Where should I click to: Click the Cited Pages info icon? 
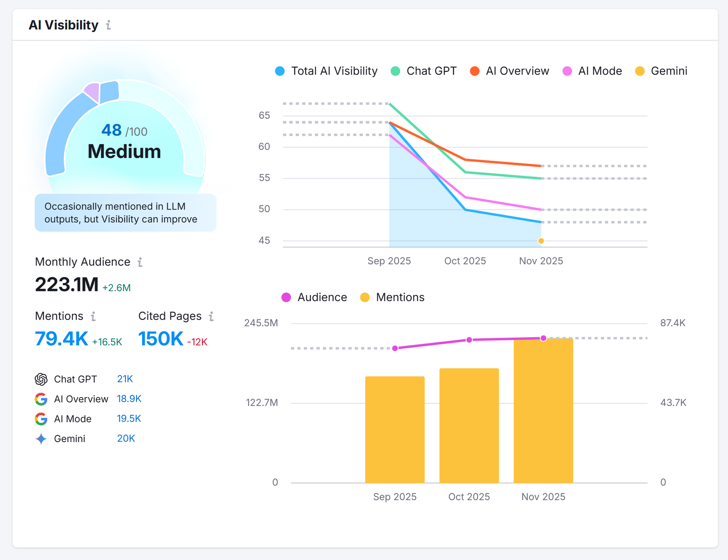coord(211,316)
